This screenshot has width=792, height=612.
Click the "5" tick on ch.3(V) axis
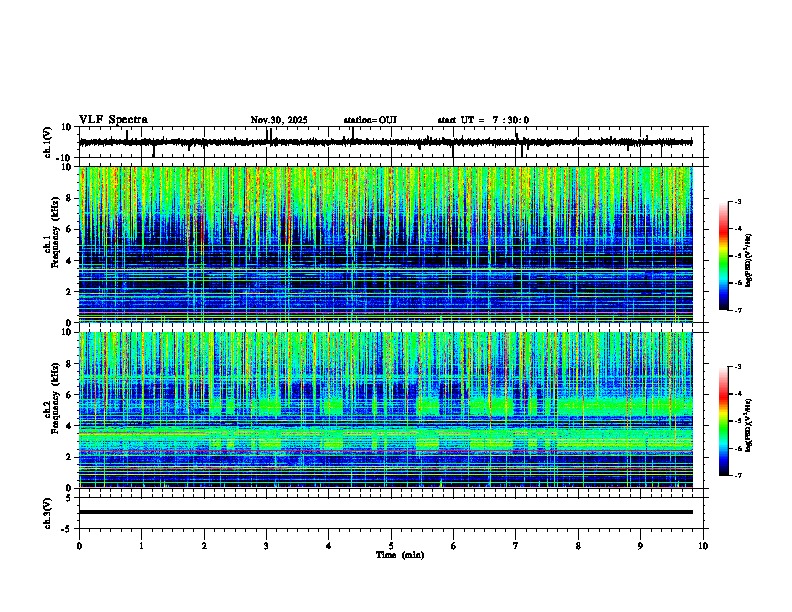click(69, 498)
